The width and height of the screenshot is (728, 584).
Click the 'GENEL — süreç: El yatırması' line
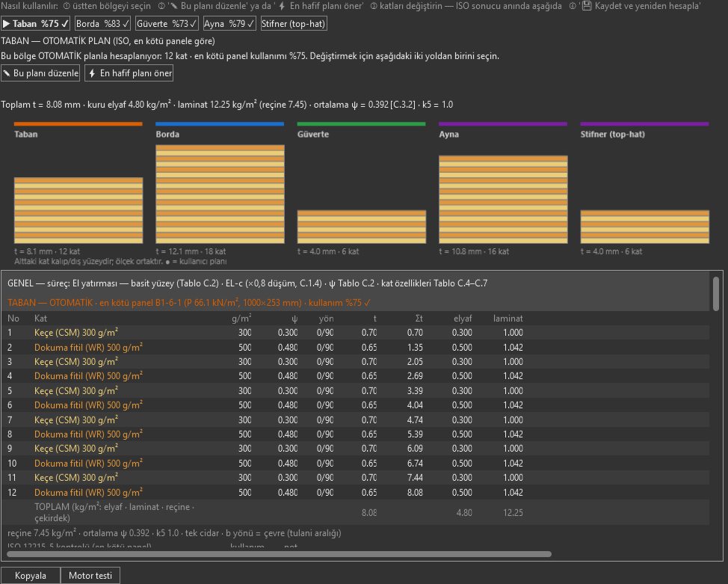(247, 283)
